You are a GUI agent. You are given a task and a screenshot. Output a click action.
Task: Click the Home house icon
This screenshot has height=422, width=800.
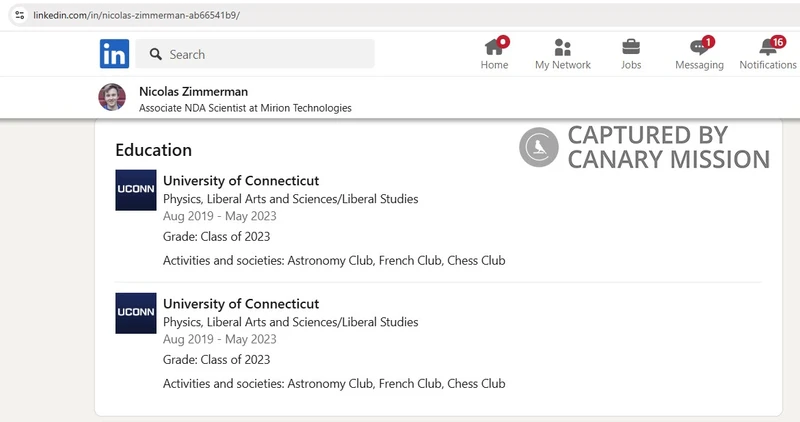(x=494, y=47)
